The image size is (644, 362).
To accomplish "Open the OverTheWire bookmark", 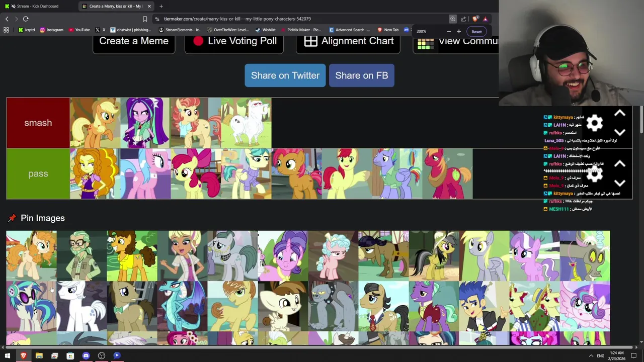I will click(227, 30).
